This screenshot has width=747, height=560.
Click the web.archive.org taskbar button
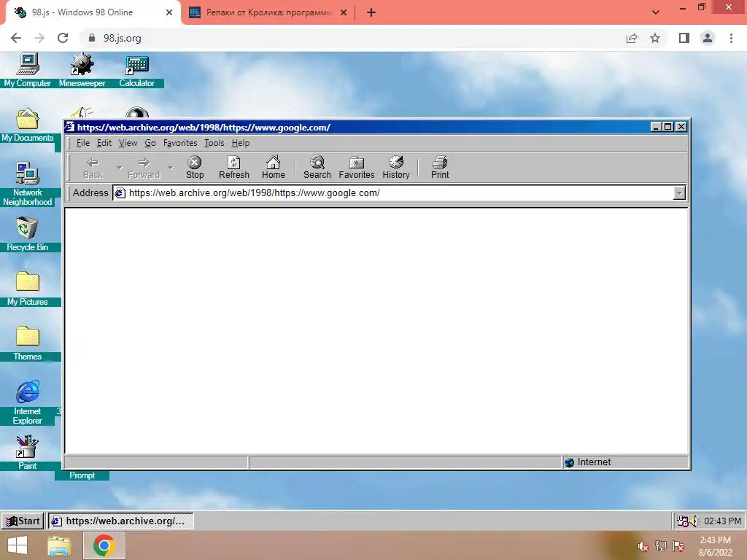coord(120,521)
